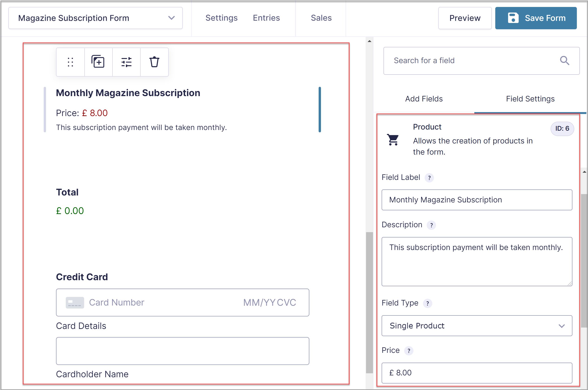Duplicate the Monthly Magazine Subscription field
The width and height of the screenshot is (588, 390).
pyautogui.click(x=98, y=62)
